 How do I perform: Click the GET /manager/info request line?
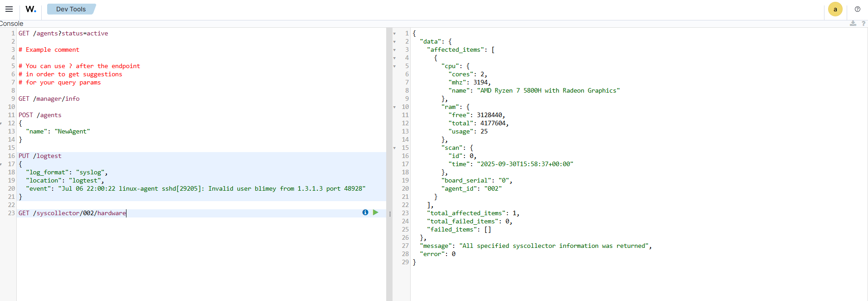[x=49, y=99]
